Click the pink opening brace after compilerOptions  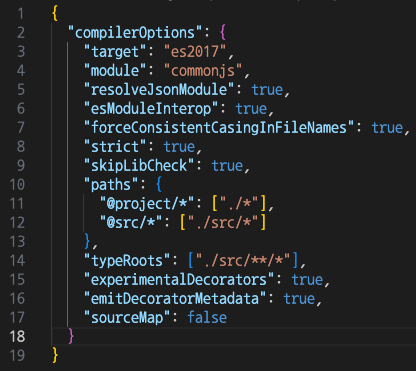[x=223, y=33]
